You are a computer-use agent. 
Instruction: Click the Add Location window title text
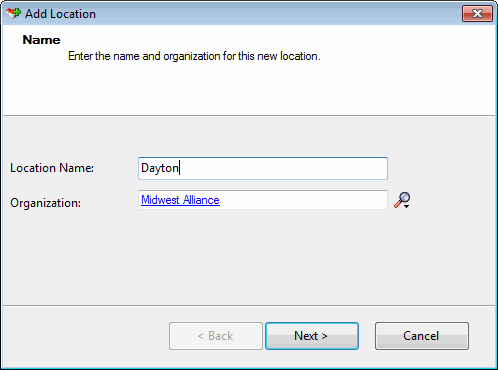click(x=60, y=14)
